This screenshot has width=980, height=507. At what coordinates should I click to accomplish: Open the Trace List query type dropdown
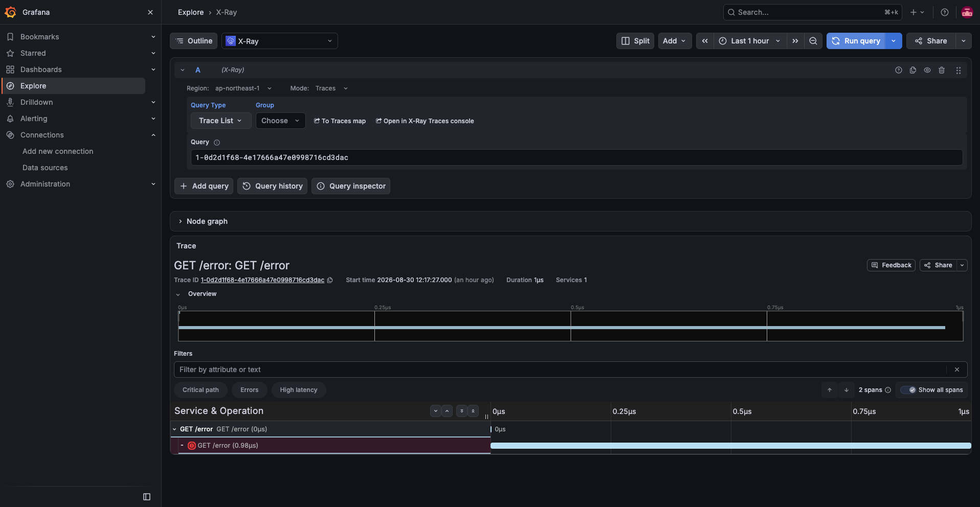point(220,121)
